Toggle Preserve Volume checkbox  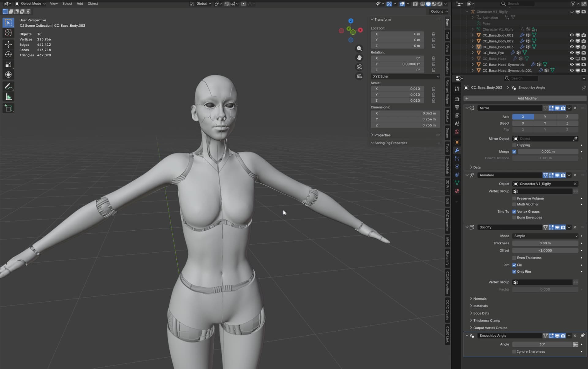coord(514,198)
